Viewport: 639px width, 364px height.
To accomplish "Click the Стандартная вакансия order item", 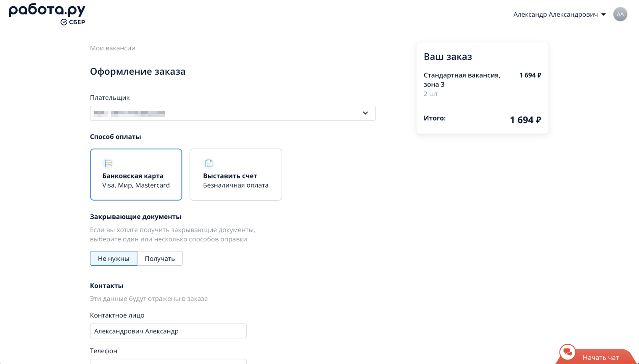I will tap(462, 80).
